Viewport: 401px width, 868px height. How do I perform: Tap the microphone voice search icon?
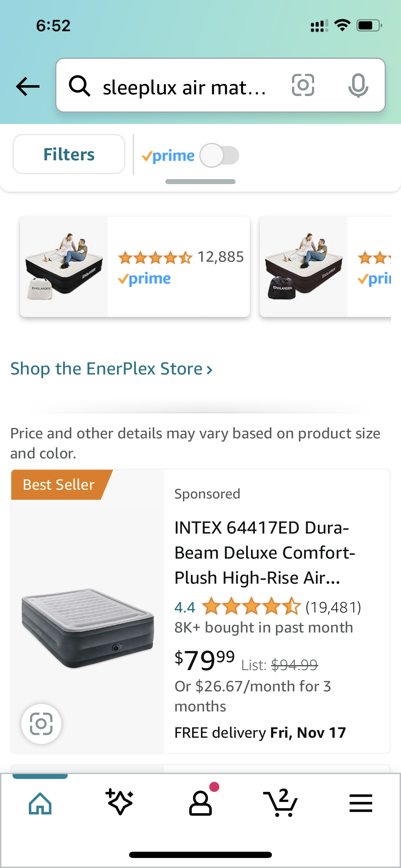tap(358, 86)
